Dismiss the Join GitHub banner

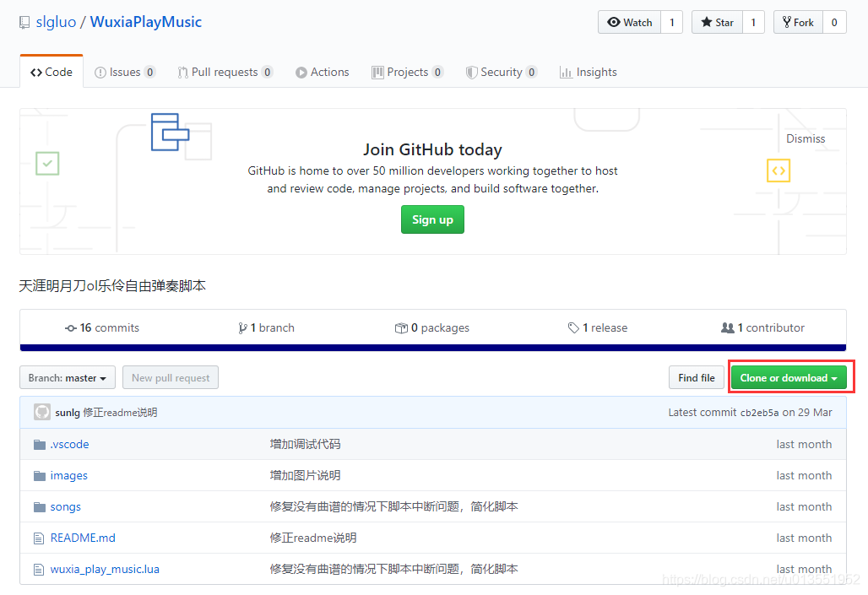(806, 138)
